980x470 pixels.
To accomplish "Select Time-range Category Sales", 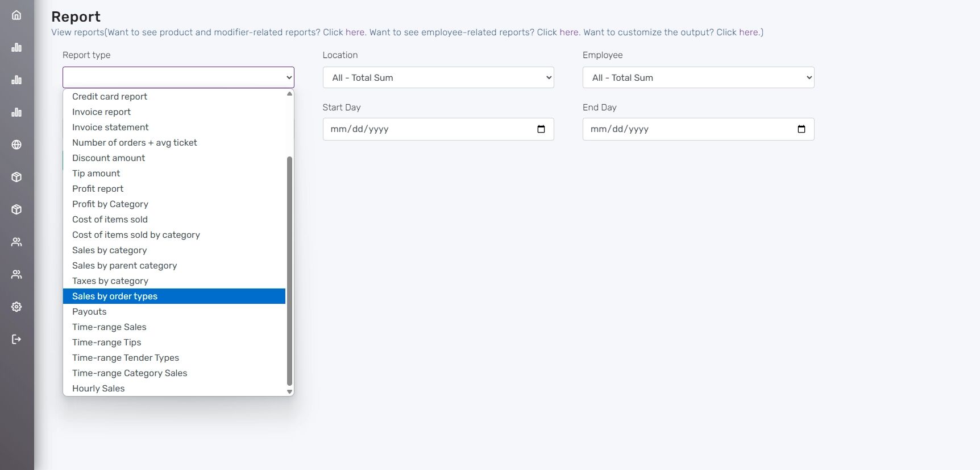I will click(x=174, y=373).
